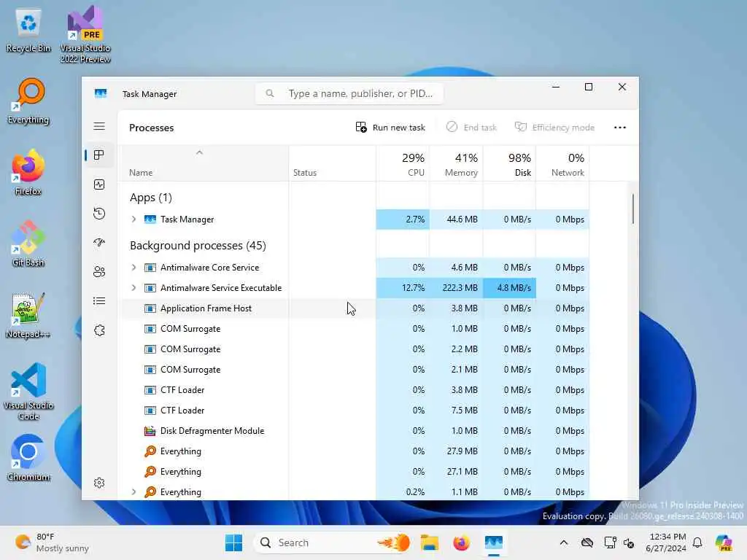Select Chromium desktop shortcut
The image size is (747, 560).
pyautogui.click(x=28, y=458)
